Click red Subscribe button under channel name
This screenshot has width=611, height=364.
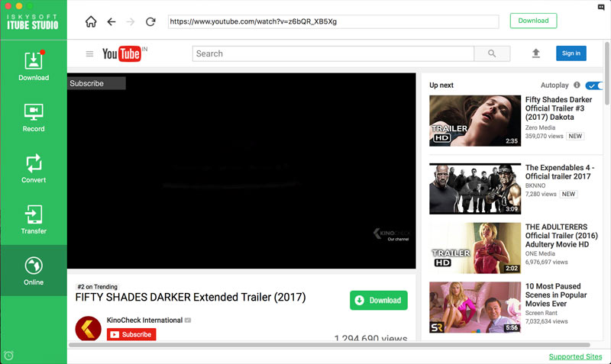click(x=131, y=334)
